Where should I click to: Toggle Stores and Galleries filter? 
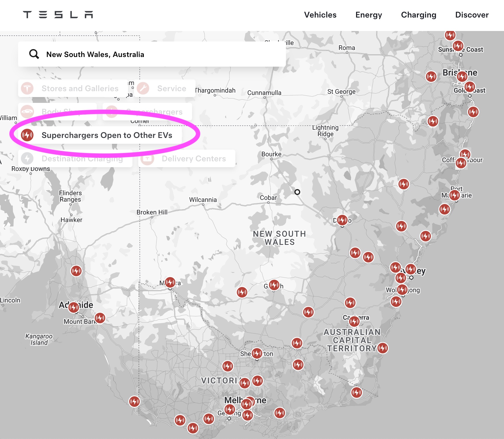coord(73,88)
